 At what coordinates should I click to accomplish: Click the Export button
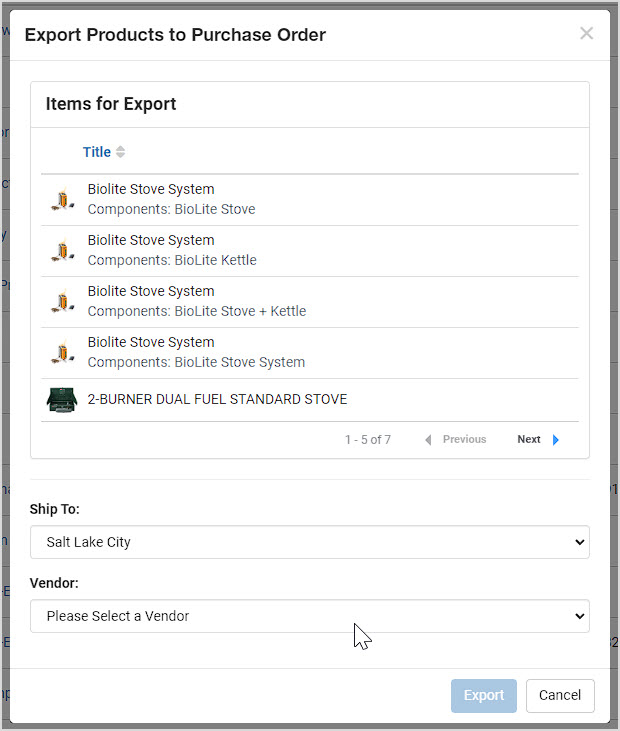point(484,696)
